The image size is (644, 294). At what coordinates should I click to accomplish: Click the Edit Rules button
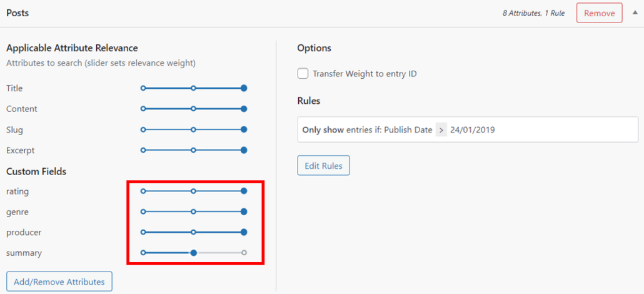[323, 166]
